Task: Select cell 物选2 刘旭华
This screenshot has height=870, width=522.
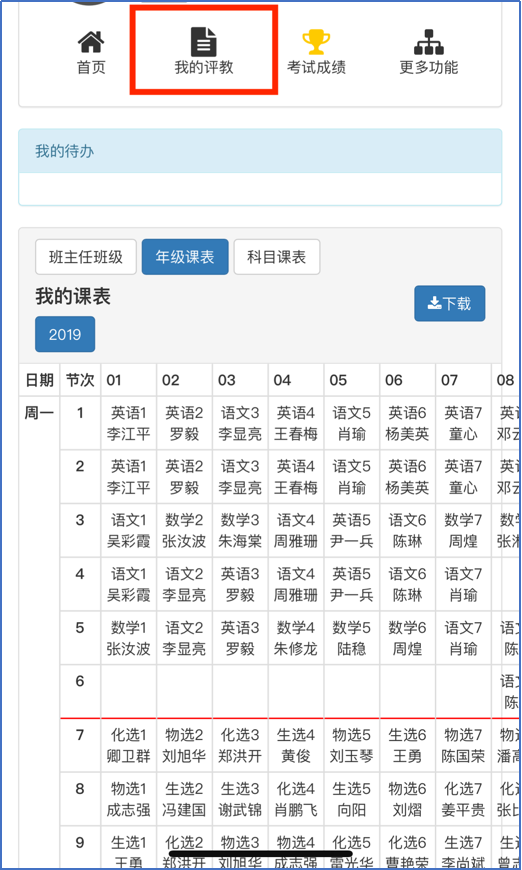Action: [x=184, y=745]
